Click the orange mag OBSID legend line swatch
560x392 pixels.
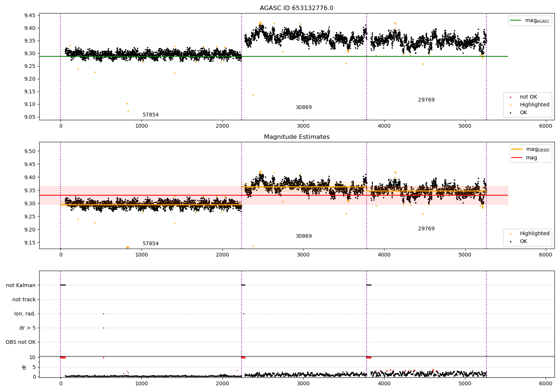tap(517, 149)
